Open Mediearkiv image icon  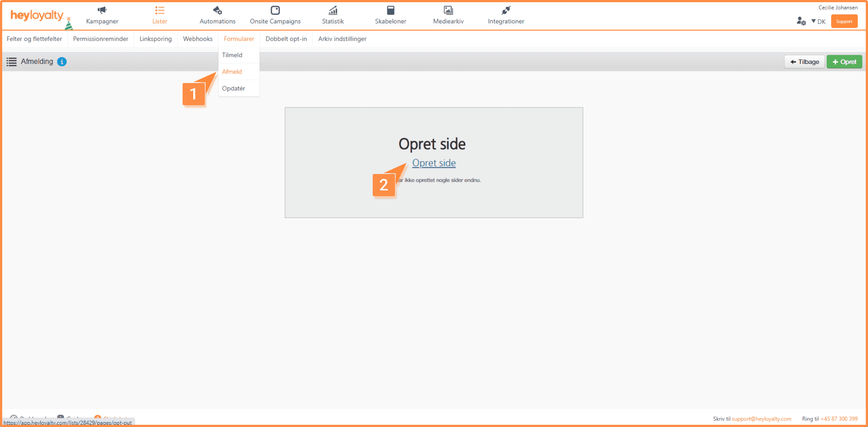(x=448, y=10)
